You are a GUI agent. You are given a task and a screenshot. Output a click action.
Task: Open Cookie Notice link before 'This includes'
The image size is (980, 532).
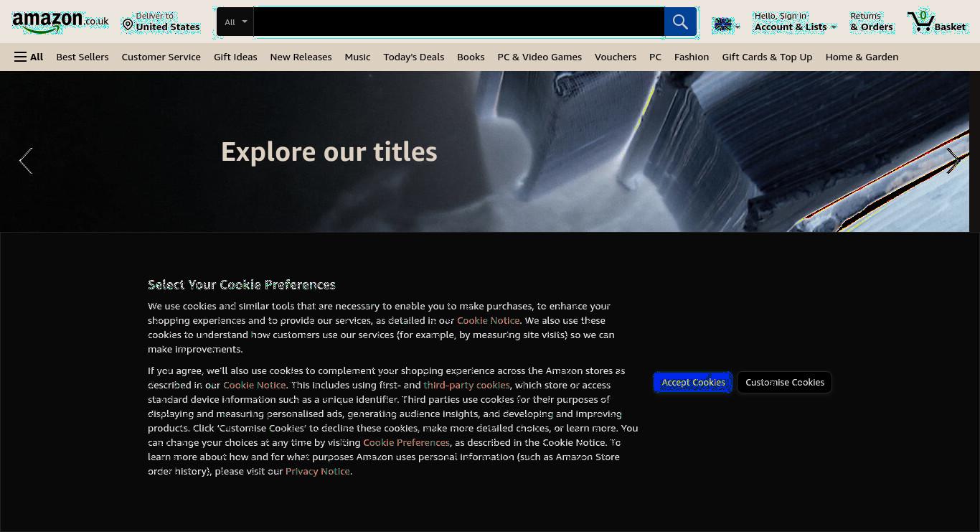click(255, 385)
